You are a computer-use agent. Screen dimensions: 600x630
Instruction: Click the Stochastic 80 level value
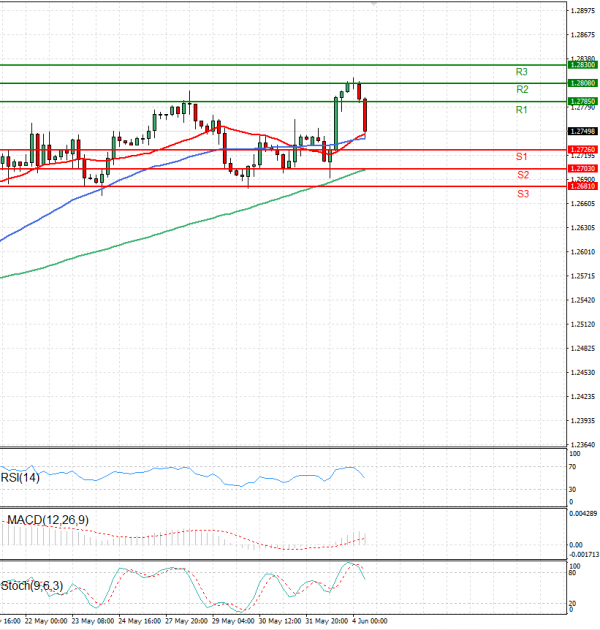click(573, 573)
